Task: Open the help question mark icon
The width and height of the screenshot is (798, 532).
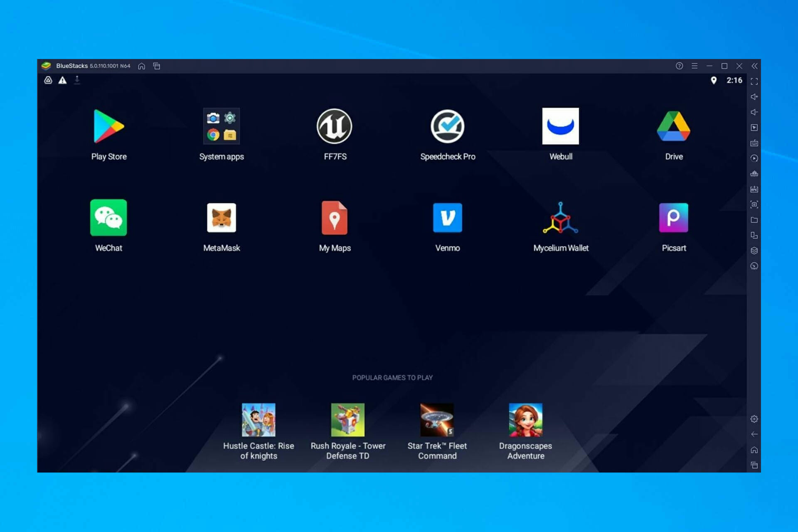Action: [679, 66]
